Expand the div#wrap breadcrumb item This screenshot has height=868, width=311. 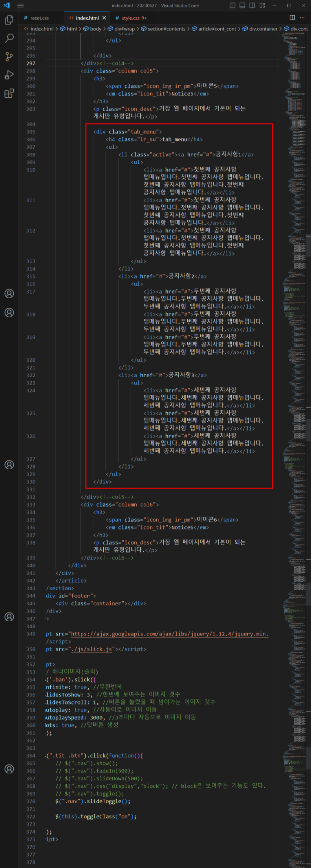tap(121, 29)
